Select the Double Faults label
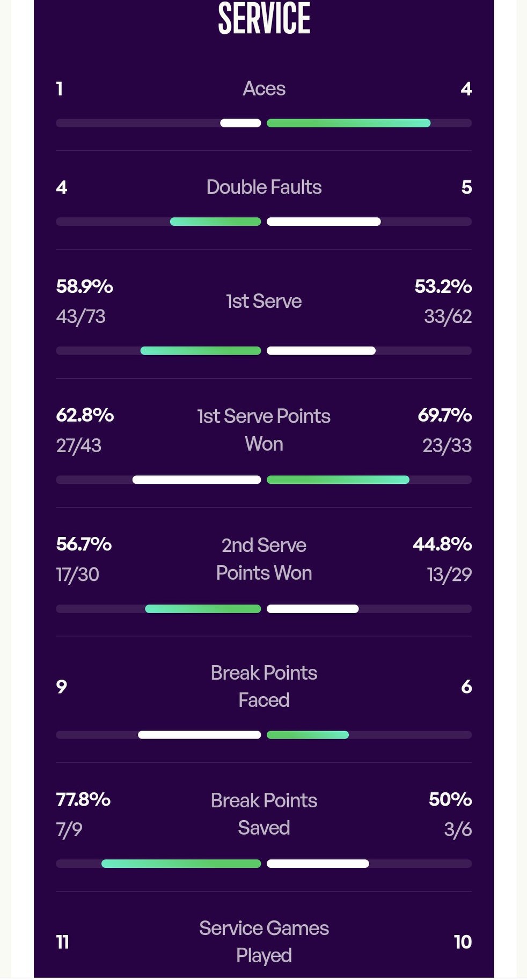The width and height of the screenshot is (527, 980). coord(263,187)
